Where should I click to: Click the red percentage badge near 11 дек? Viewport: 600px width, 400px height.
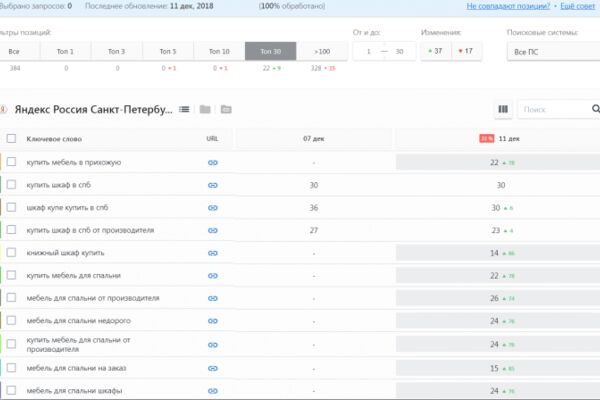[487, 139]
